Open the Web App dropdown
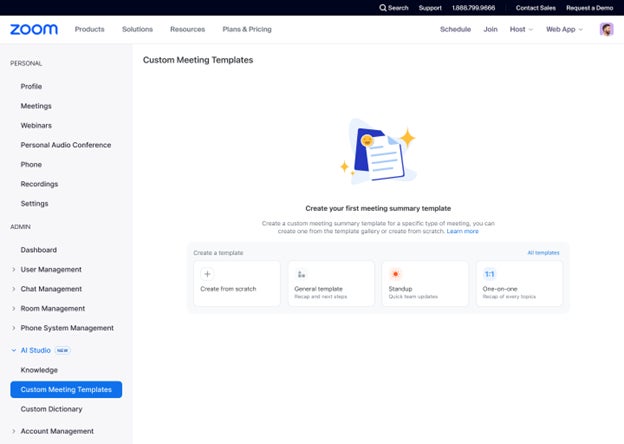This screenshot has height=444, width=624. 564,29
